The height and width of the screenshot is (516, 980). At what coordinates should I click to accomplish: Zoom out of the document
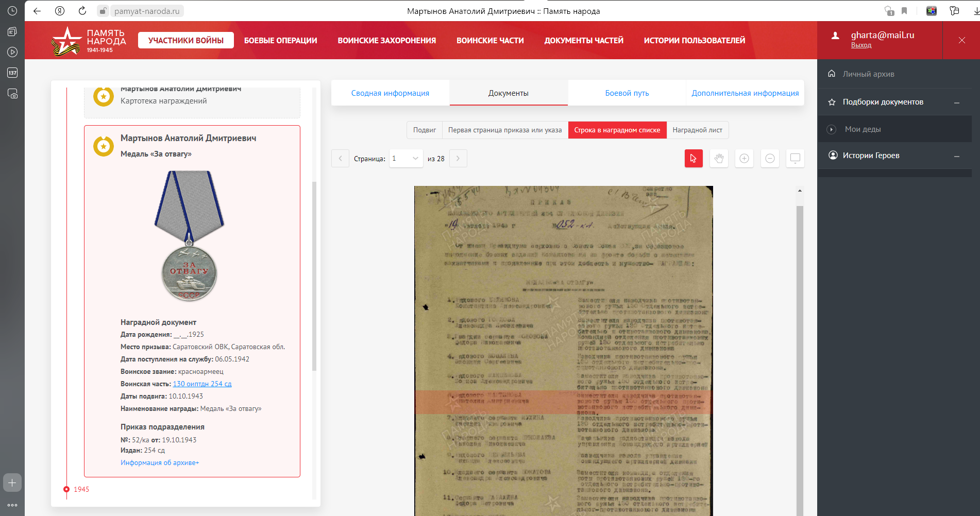point(770,159)
